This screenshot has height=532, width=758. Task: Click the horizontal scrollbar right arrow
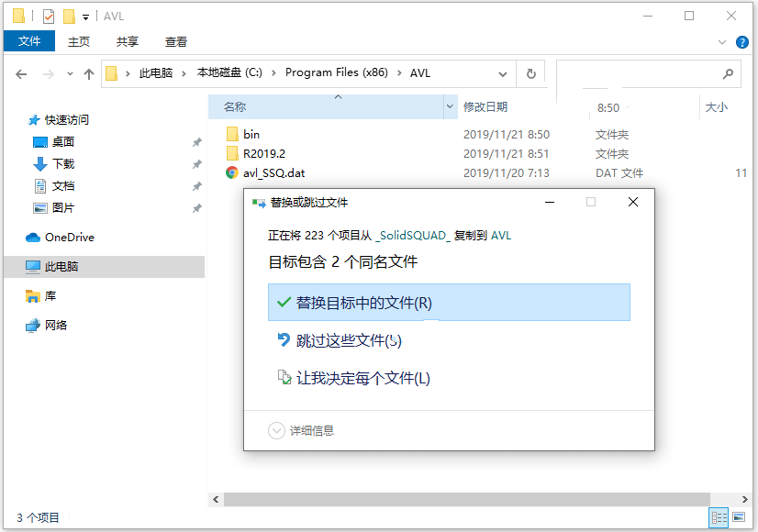(745, 500)
